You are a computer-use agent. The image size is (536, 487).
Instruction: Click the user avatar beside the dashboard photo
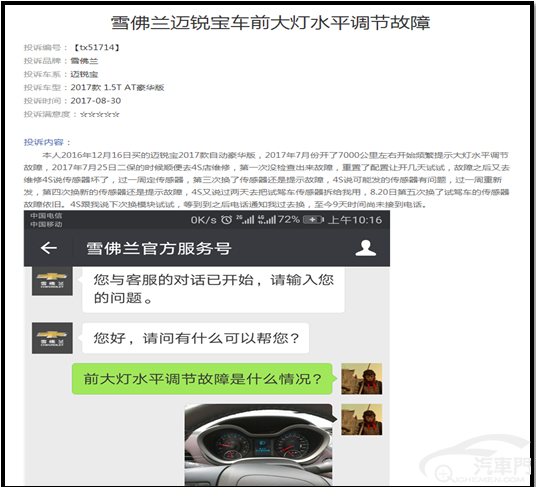coord(361,419)
